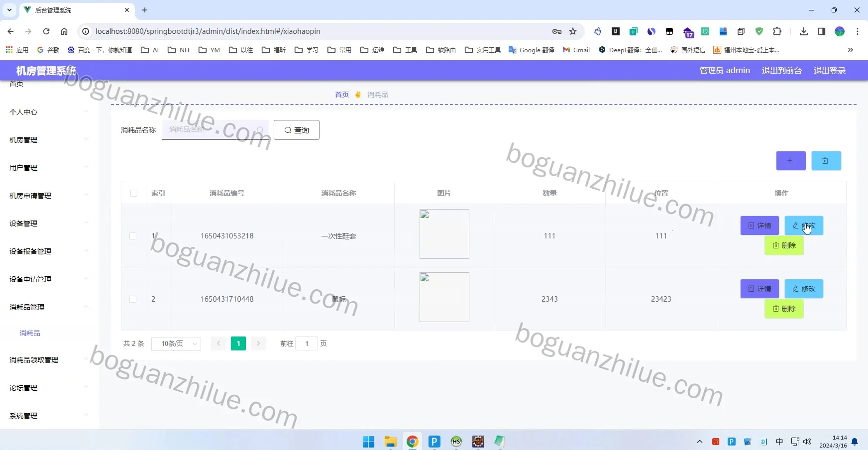Open the browser downloads icon
Viewport: 868px width, 450px height.
[x=803, y=31]
